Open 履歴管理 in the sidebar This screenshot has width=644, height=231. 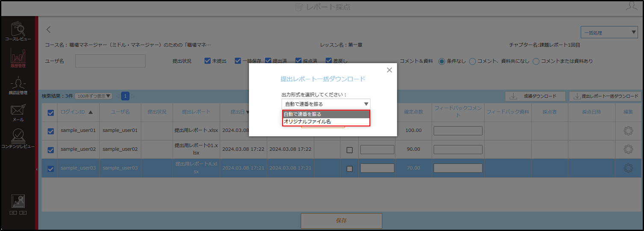18,58
